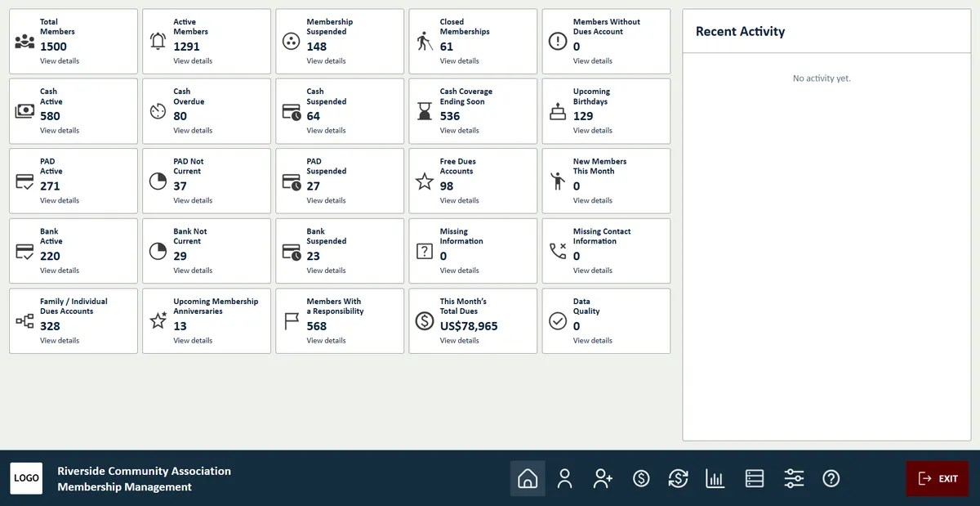Click the Closed Memberships walking-cane icon

[424, 42]
